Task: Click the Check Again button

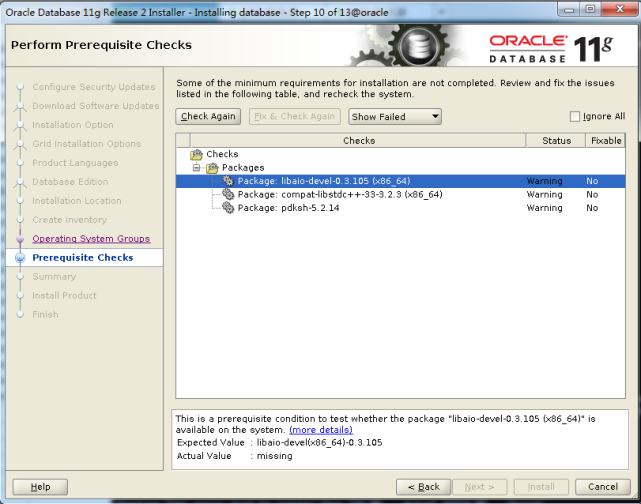Action: pyautogui.click(x=208, y=116)
